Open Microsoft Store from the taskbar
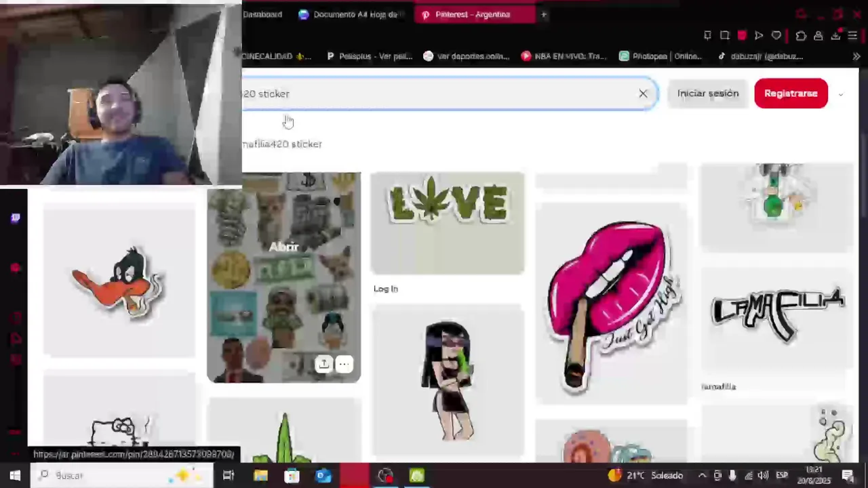The height and width of the screenshot is (488, 868). click(x=292, y=475)
